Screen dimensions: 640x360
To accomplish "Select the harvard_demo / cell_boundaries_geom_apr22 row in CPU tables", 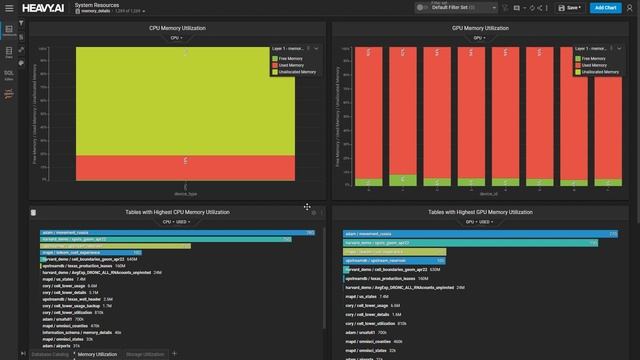I will click(x=89, y=259).
